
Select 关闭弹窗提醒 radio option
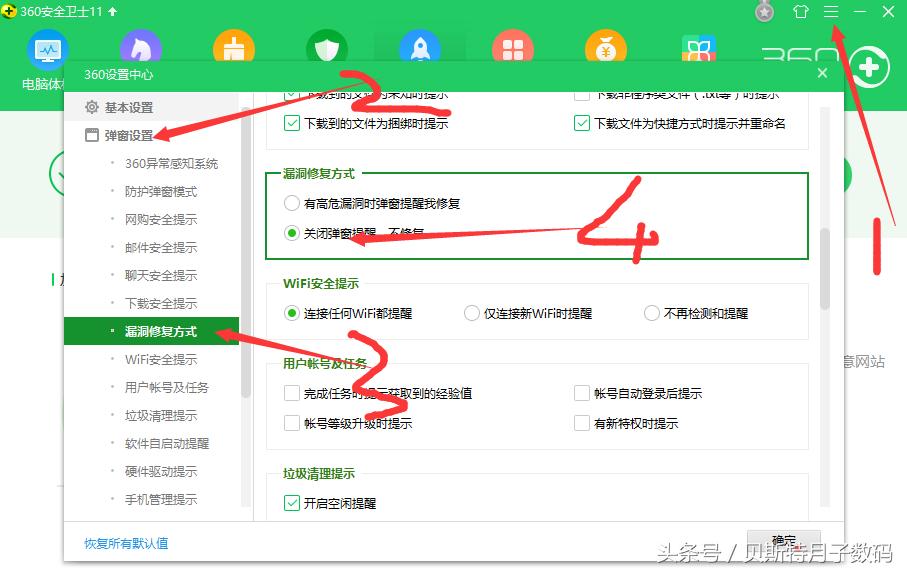pyautogui.click(x=292, y=233)
